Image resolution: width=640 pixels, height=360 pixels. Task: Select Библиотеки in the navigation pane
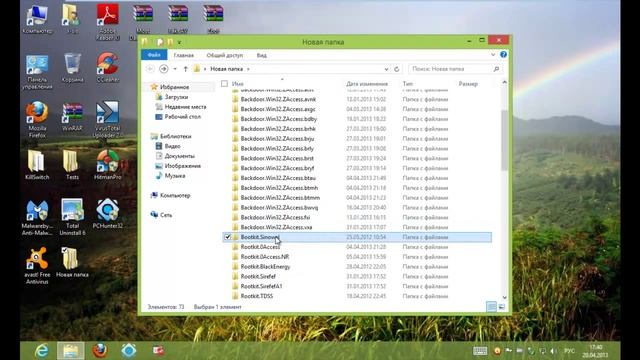[x=176, y=136]
